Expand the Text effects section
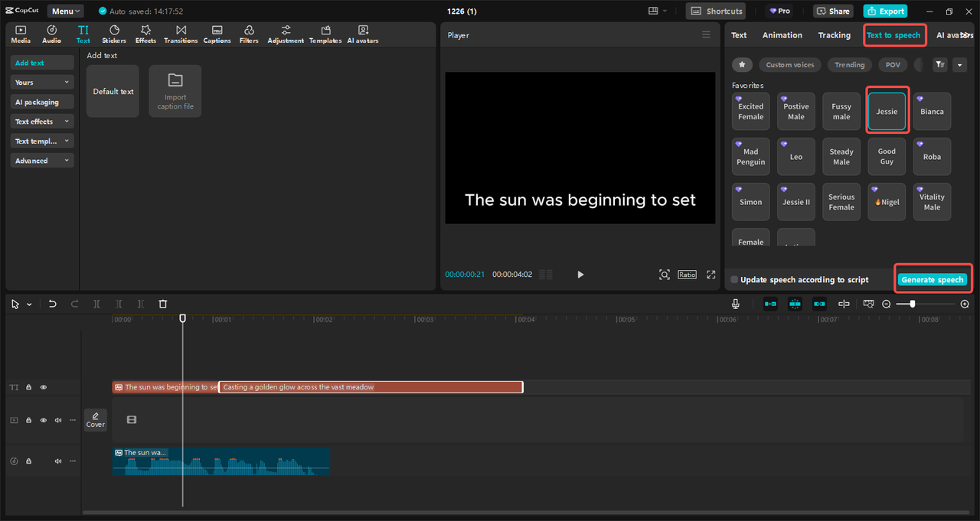Image resolution: width=980 pixels, height=521 pixels. 42,122
